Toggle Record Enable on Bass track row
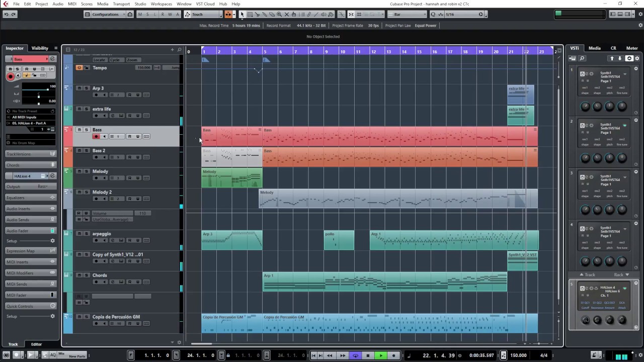The height and width of the screenshot is (362, 644). click(x=96, y=136)
